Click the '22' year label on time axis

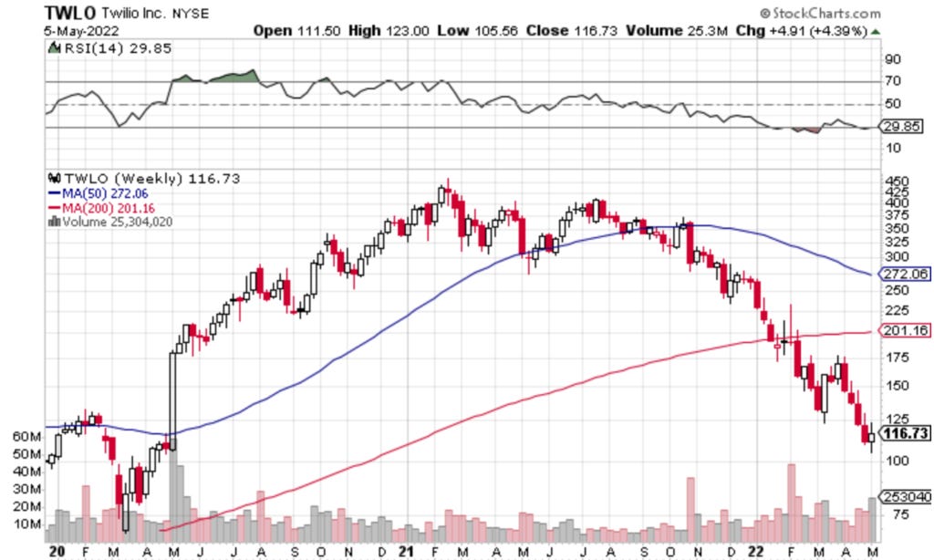[x=755, y=552]
